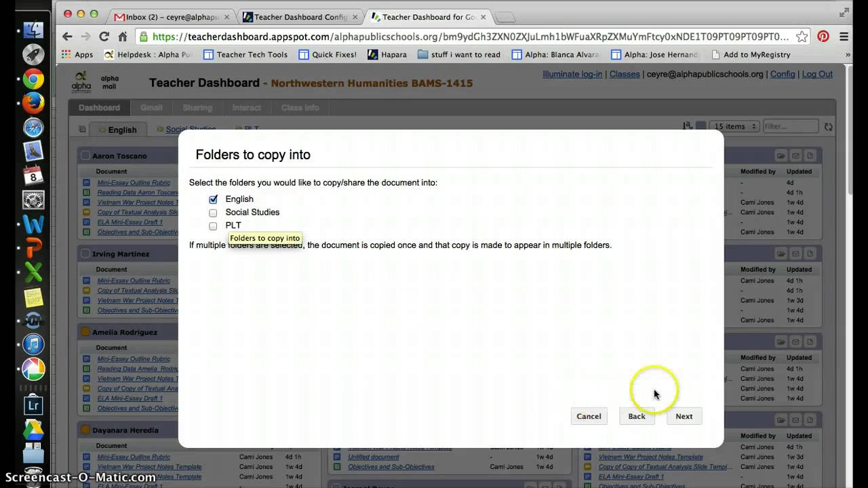The height and width of the screenshot is (488, 868).
Task: Check the PLT folder checkbox
Action: [x=213, y=226]
